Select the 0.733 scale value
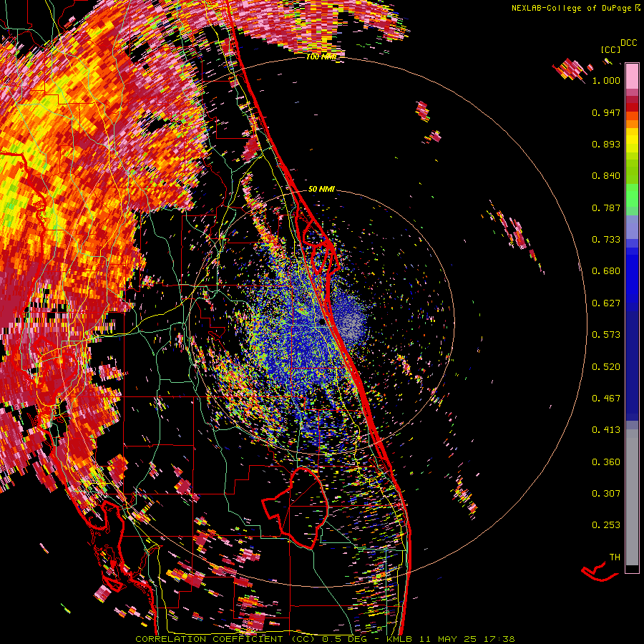This screenshot has width=644, height=644. pos(606,240)
